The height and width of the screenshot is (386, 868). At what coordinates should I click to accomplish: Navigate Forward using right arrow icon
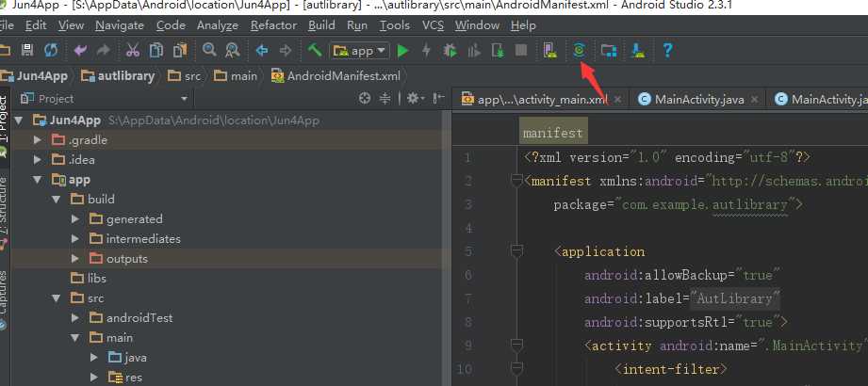(x=285, y=51)
